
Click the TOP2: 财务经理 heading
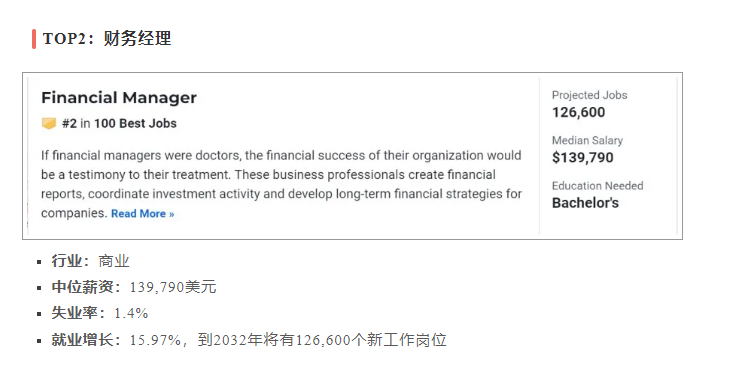point(107,39)
